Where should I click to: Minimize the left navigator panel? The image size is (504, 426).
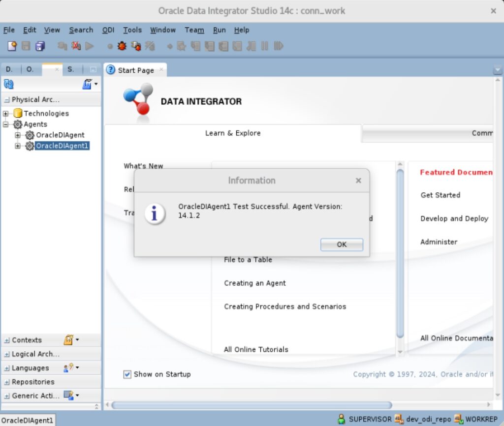[93, 69]
